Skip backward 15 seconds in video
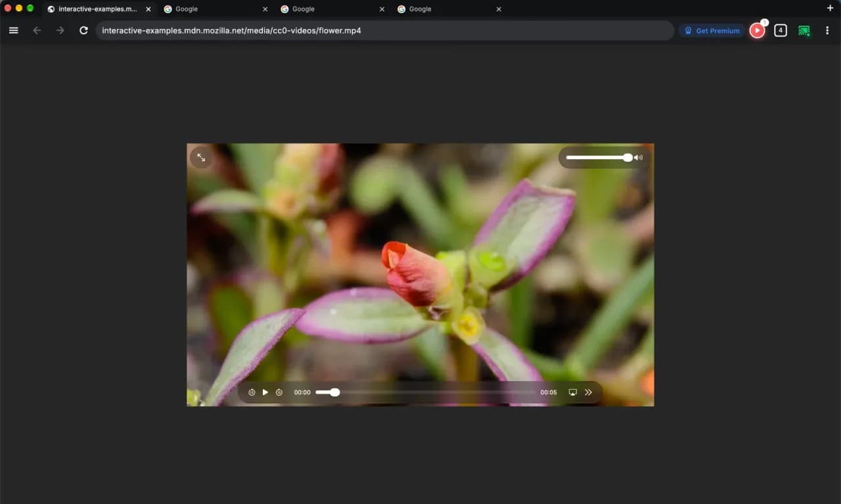The width and height of the screenshot is (841, 504). [252, 392]
